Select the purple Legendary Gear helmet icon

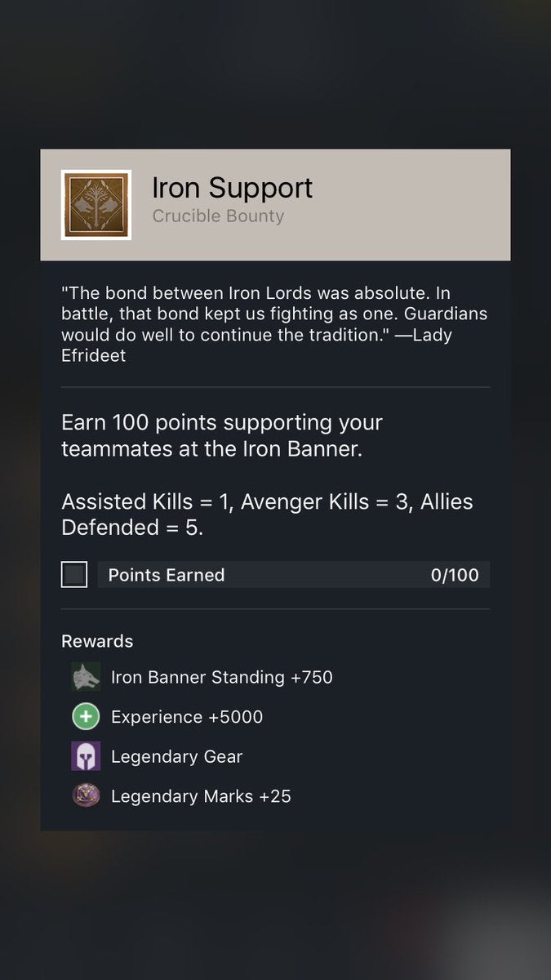tap(86, 756)
